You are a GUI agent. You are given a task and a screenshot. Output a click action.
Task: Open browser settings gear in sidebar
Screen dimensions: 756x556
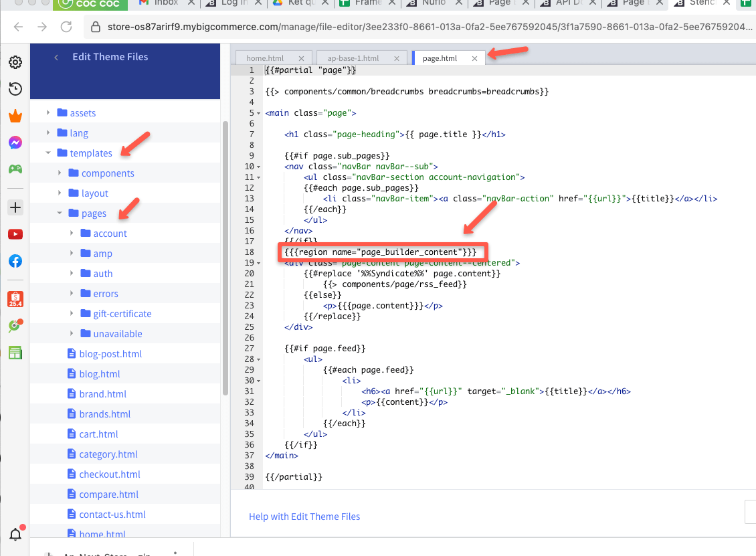(x=15, y=62)
